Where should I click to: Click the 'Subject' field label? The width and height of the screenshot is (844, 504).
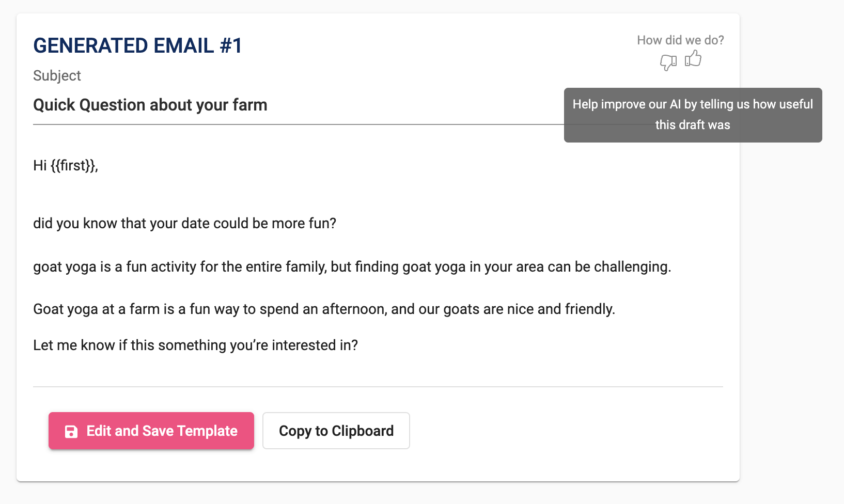pos(57,76)
